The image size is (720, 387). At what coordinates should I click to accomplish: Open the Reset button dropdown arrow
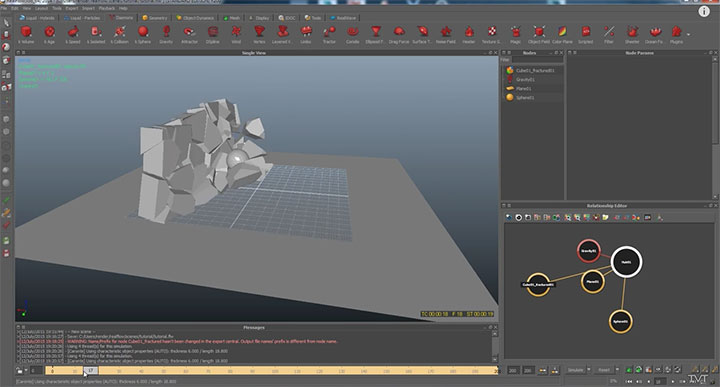pyautogui.click(x=617, y=370)
